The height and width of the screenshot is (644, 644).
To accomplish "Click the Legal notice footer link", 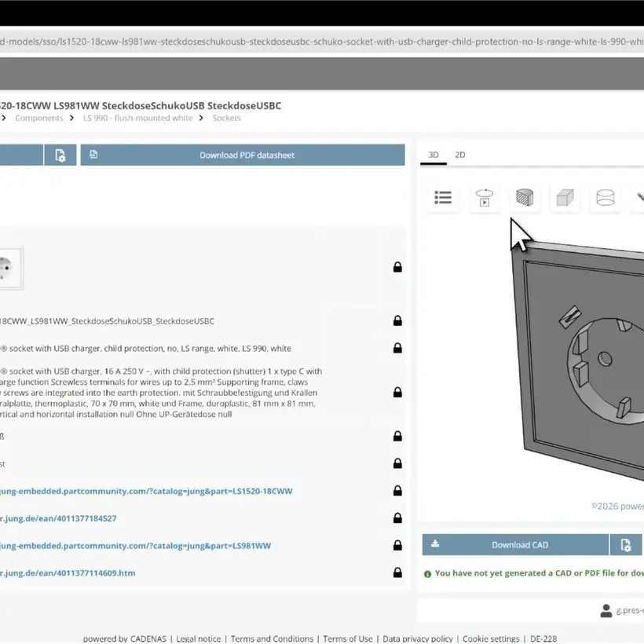I will [x=199, y=639].
